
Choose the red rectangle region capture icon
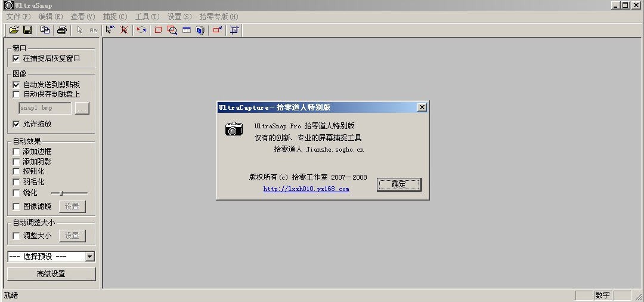pos(158,30)
